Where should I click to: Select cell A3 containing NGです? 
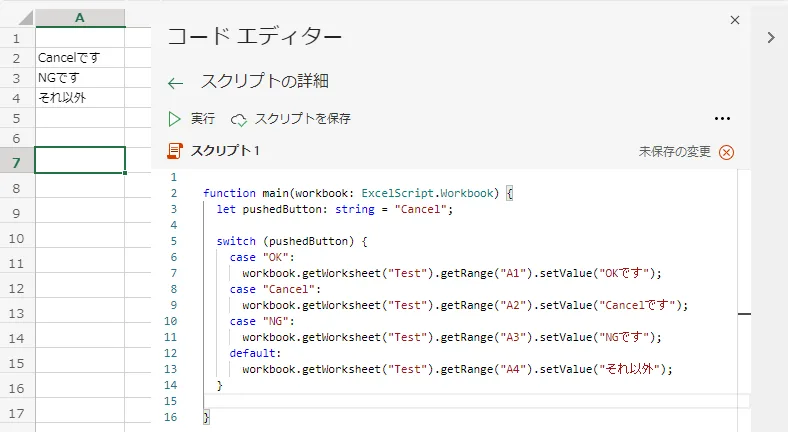coord(80,77)
